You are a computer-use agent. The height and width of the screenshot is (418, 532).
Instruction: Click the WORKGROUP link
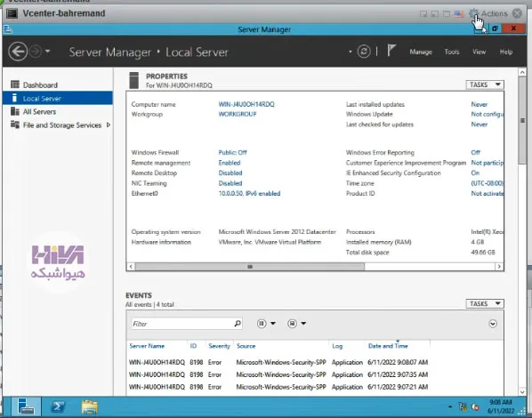pyautogui.click(x=238, y=114)
